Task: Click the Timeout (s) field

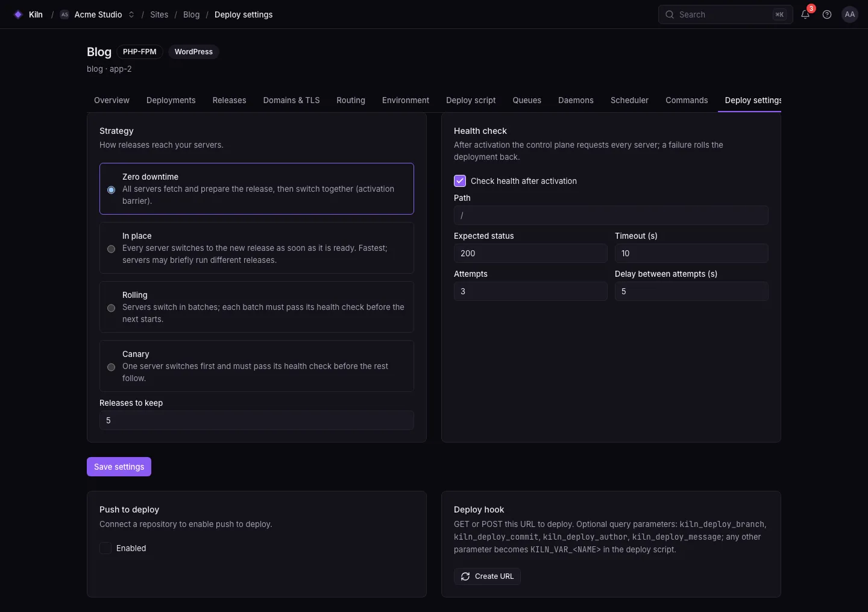Action: click(x=691, y=253)
